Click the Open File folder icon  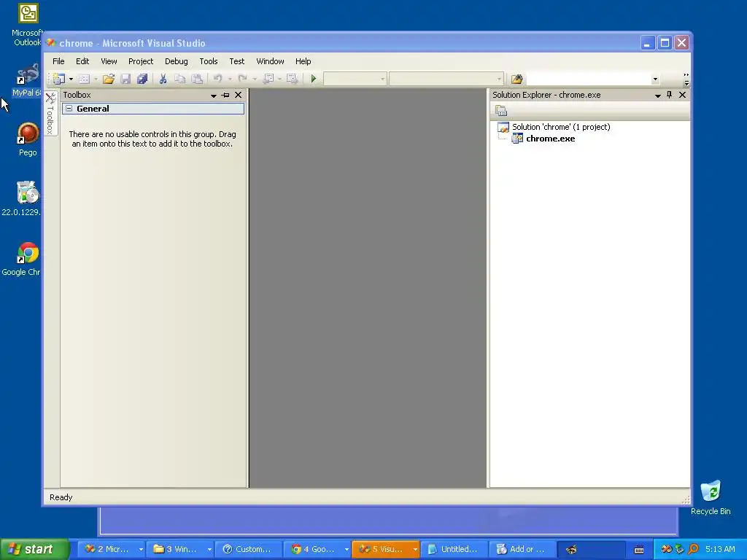coord(109,79)
